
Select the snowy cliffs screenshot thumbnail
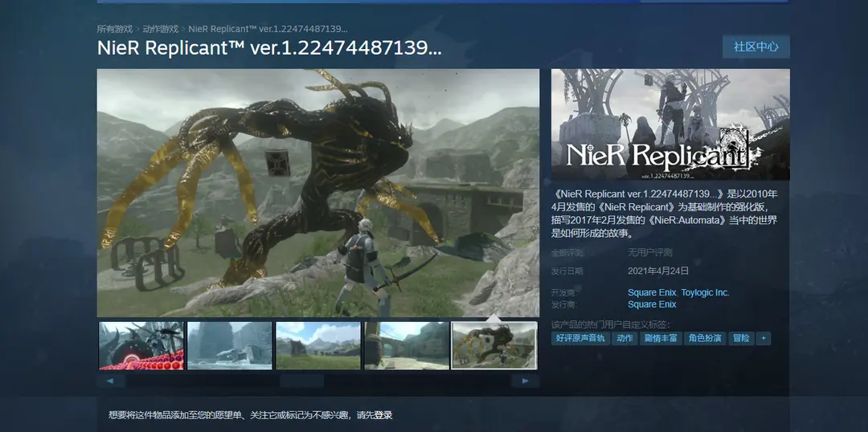click(x=230, y=346)
